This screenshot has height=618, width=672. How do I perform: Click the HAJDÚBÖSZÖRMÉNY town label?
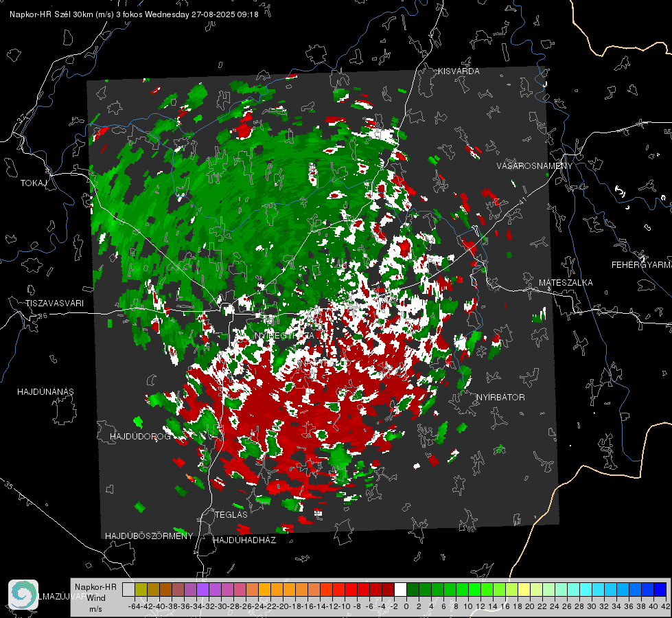(x=149, y=536)
